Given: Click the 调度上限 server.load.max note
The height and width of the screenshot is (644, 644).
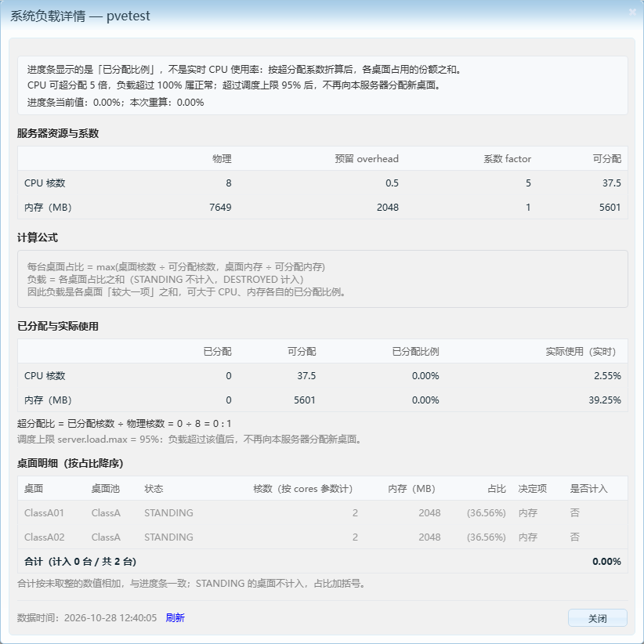Looking at the screenshot, I should click(x=190, y=439).
